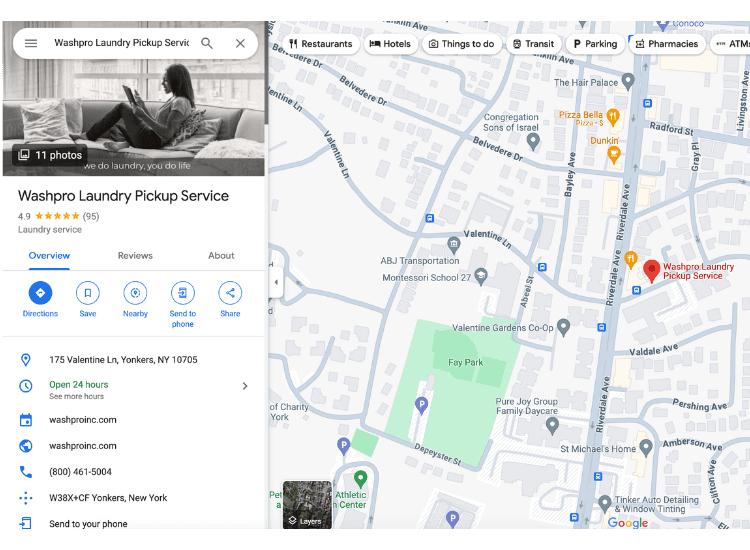
Task: Click Pure Joy Group Family Daycare pin
Action: click(x=552, y=426)
